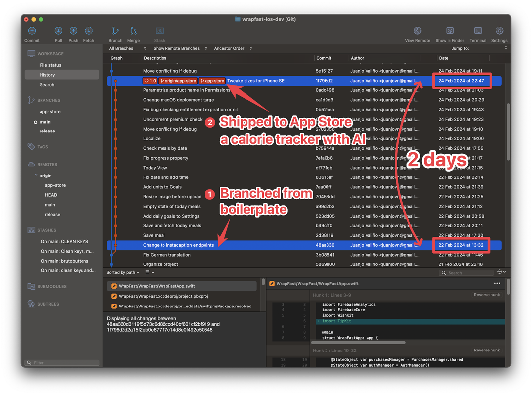Select the Merge tool
The height and width of the screenshot is (395, 532).
pyautogui.click(x=133, y=31)
